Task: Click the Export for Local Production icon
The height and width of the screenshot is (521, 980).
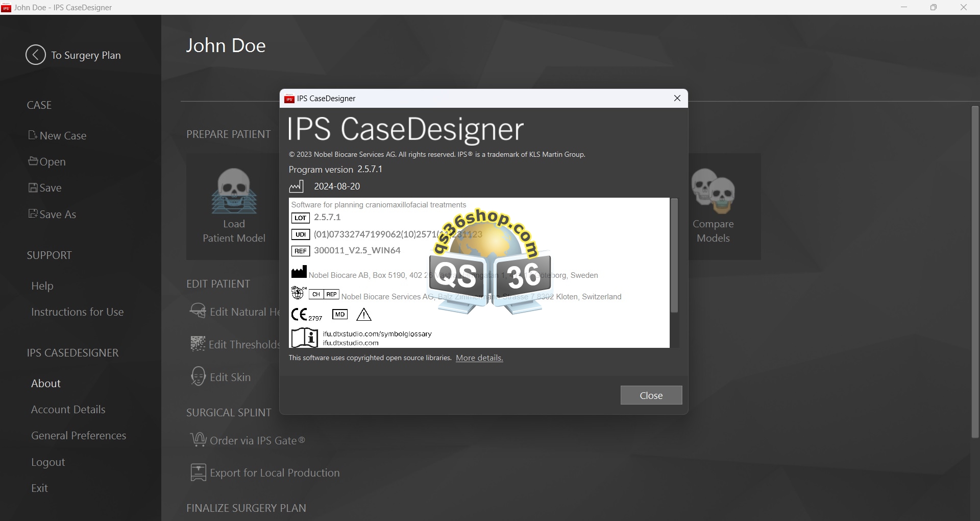Action: (198, 472)
